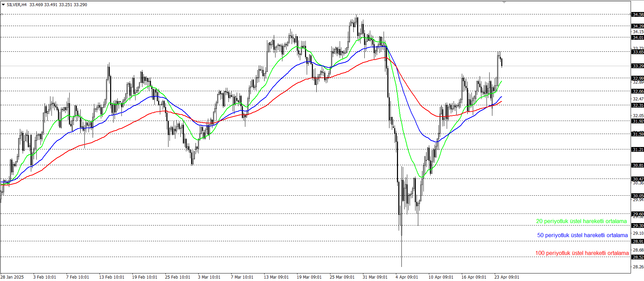This screenshot has width=644, height=281.
Task: Click the '7 Feb 10:01' time axis label
Action: 78,277
